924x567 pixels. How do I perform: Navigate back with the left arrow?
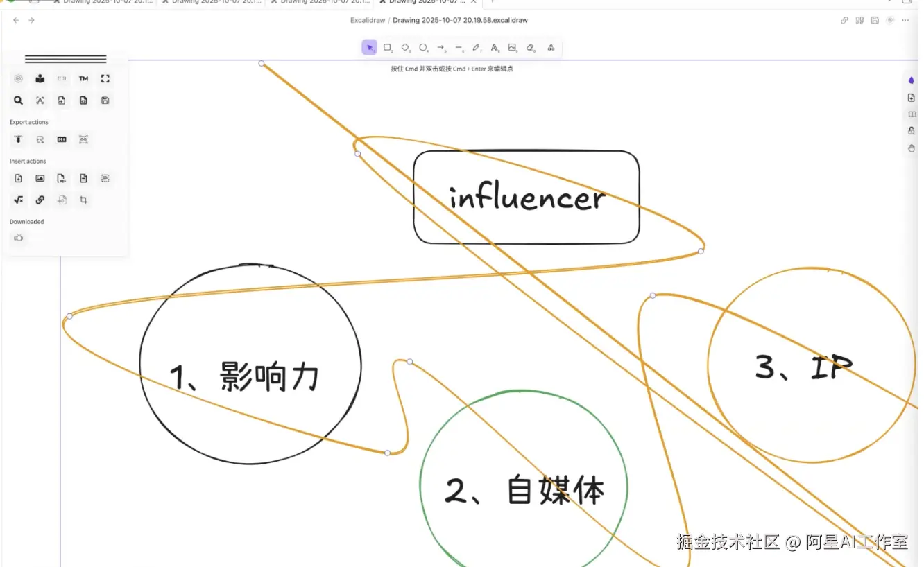17,20
